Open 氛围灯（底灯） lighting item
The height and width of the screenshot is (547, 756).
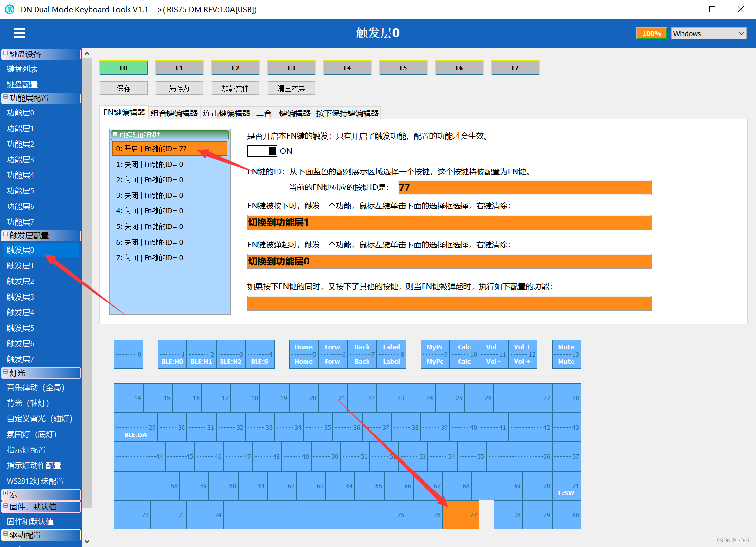41,434
